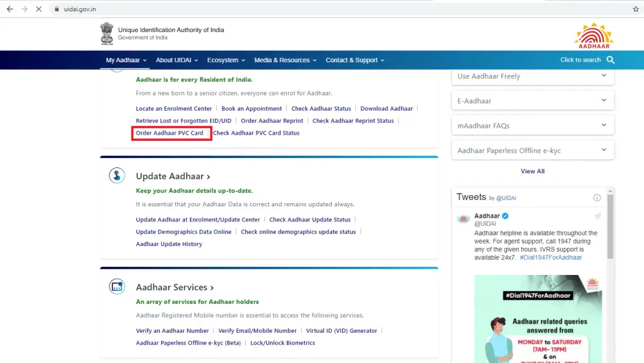The height and width of the screenshot is (363, 644).
Task: Open Book an Appointment link
Action: tap(252, 108)
